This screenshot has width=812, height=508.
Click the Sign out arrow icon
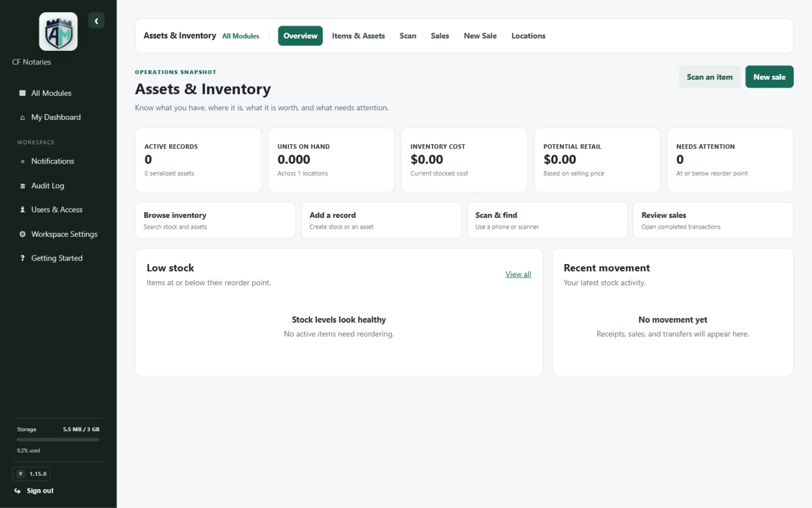click(x=18, y=491)
